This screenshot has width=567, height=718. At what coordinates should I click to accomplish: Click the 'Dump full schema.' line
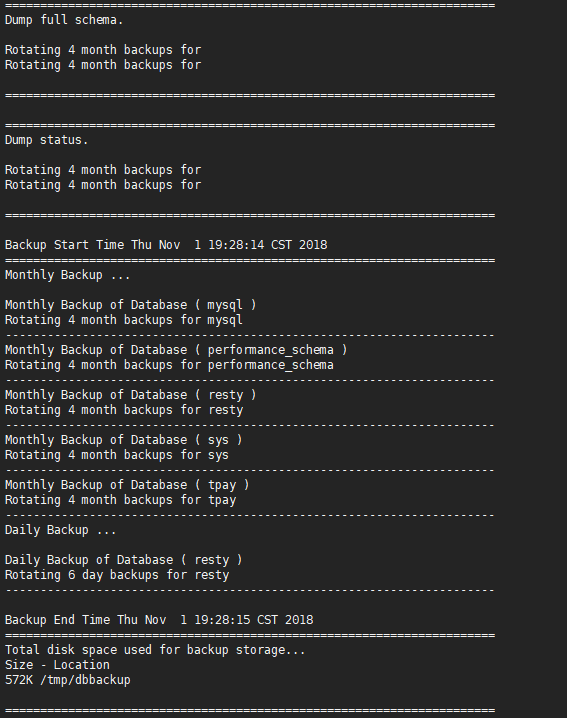(x=64, y=20)
